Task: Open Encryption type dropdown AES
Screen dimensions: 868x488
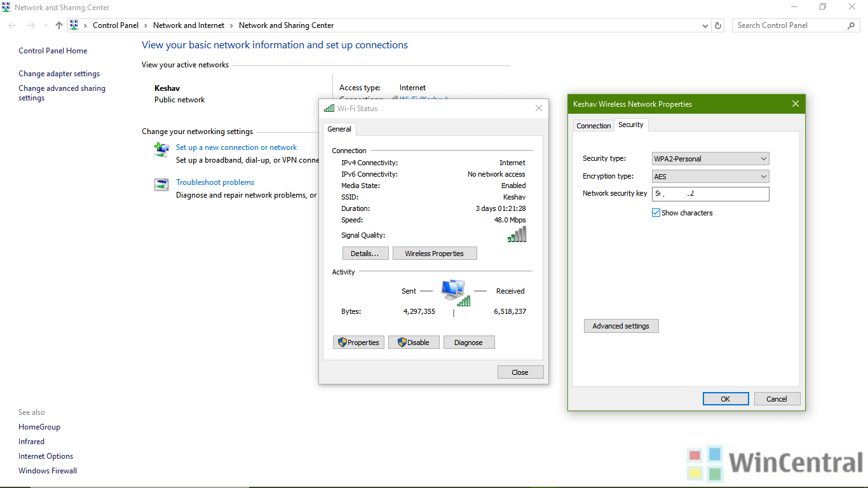Action: tap(710, 177)
